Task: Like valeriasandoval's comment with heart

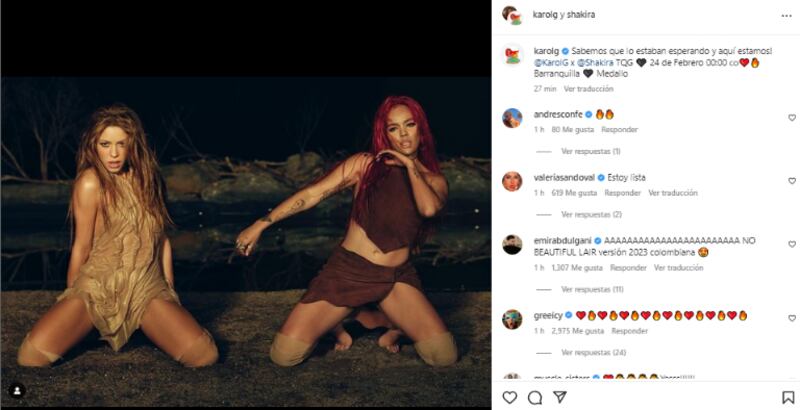Action: coord(792,181)
